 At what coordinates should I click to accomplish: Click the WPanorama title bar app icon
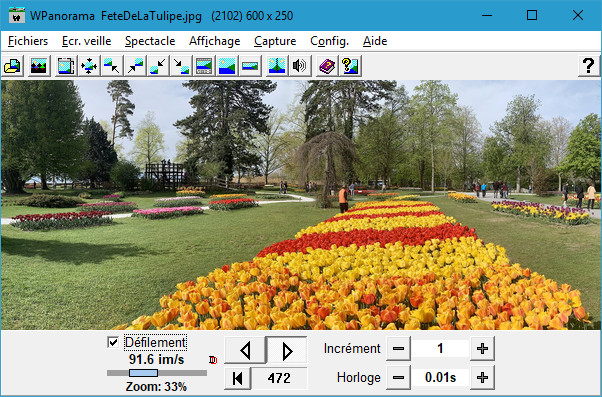tap(17, 16)
